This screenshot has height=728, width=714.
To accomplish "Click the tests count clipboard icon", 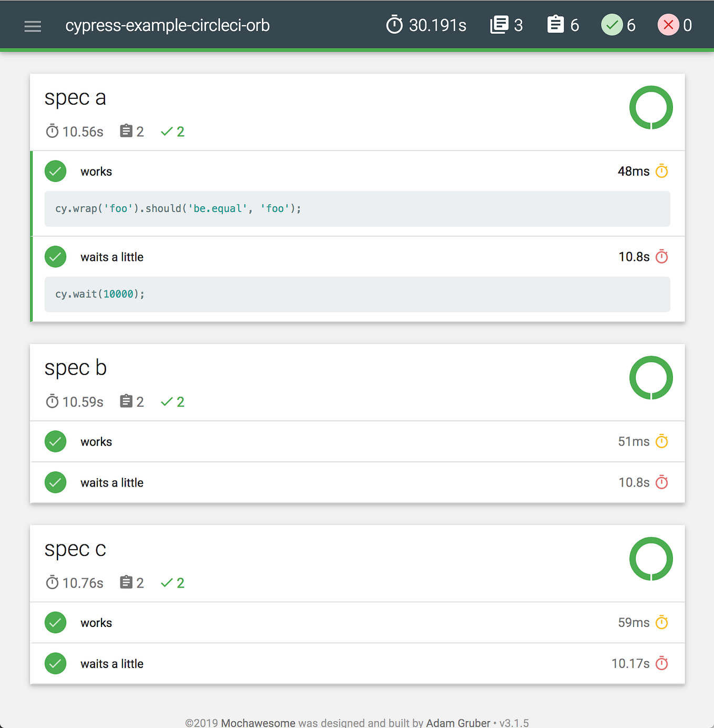I will click(556, 24).
